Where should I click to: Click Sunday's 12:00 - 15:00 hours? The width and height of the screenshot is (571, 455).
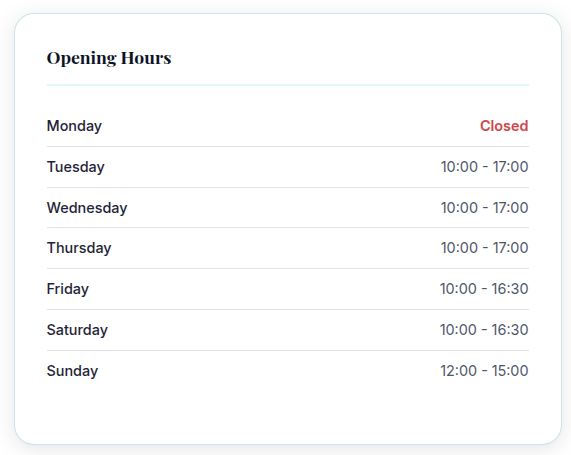[484, 371]
